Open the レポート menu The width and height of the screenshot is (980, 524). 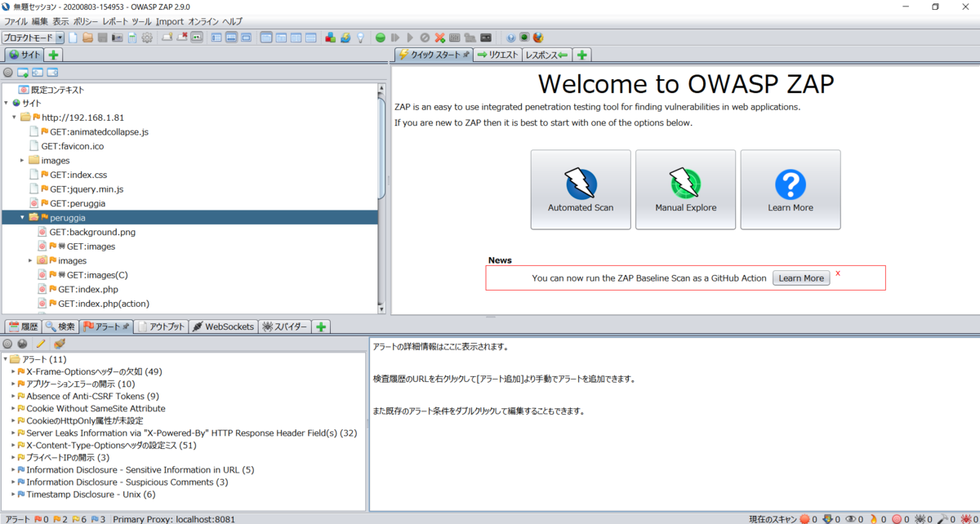(114, 21)
